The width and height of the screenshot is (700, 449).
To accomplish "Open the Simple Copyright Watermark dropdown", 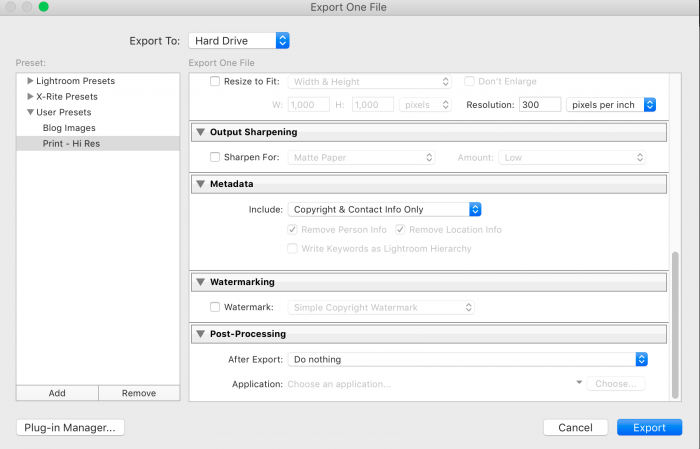I will pyautogui.click(x=381, y=308).
